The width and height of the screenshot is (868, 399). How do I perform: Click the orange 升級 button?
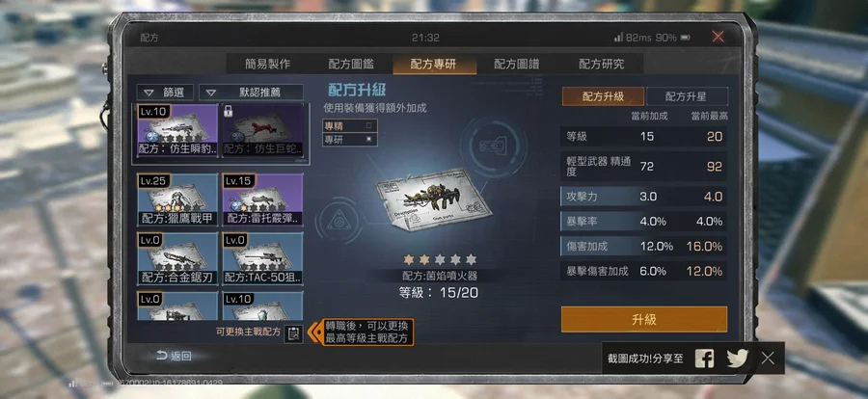(x=644, y=319)
